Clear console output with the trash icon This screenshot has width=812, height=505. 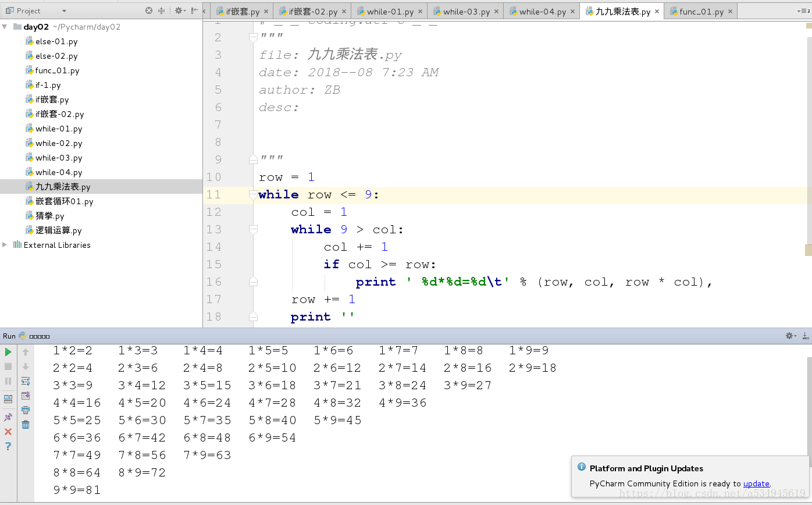tap(26, 425)
